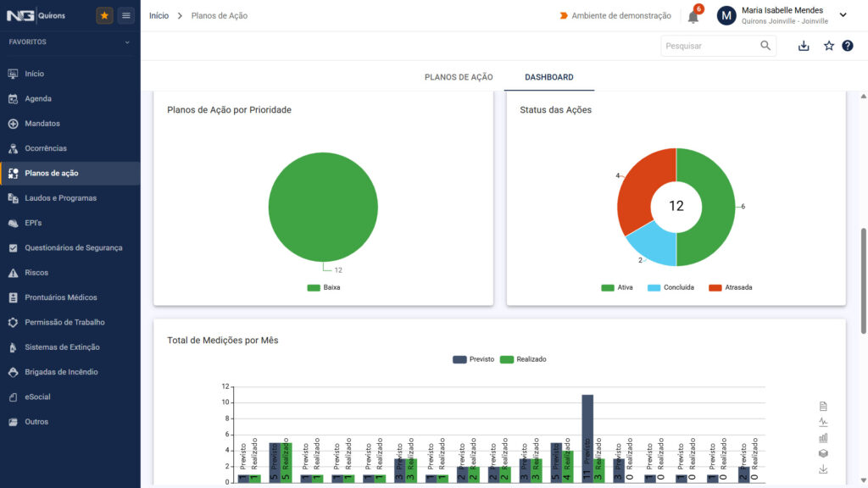The width and height of the screenshot is (868, 488).
Task: Click the download icon near search
Action: (804, 46)
